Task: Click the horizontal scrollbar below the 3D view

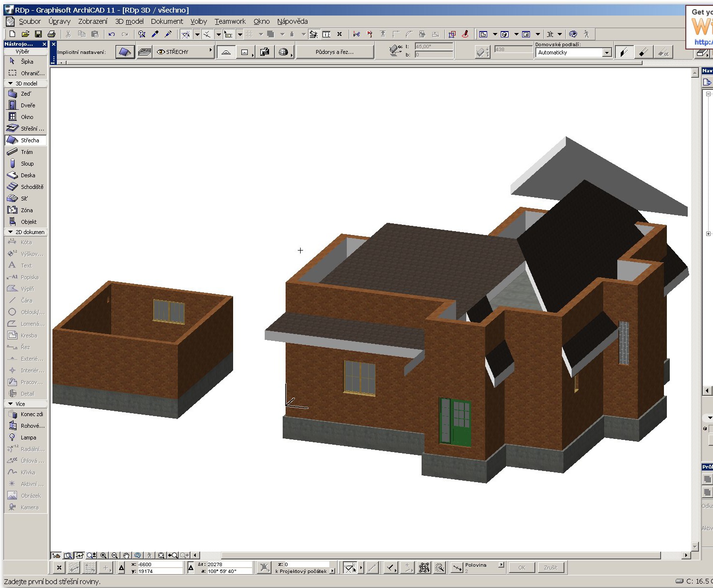Action: (441, 555)
